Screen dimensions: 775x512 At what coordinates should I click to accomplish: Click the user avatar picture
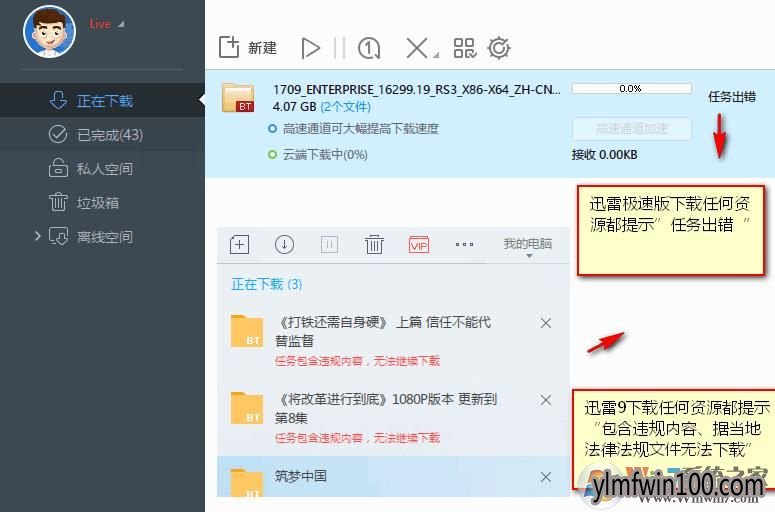coord(49,31)
